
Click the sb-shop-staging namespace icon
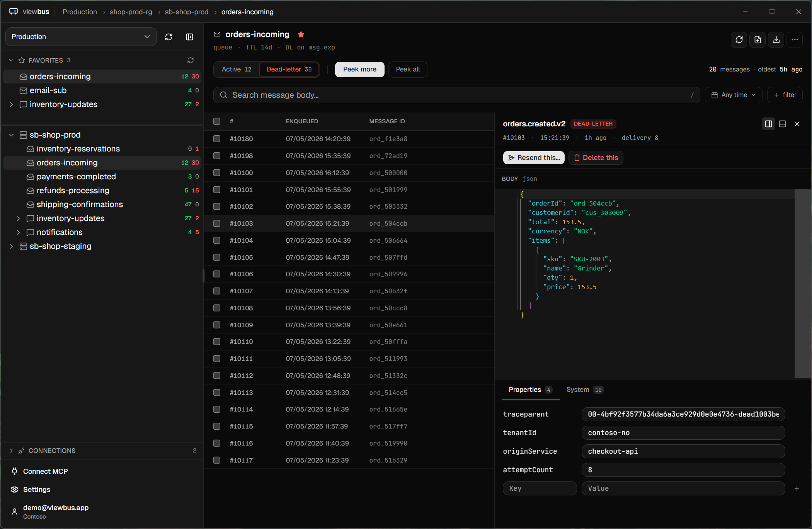pos(23,246)
